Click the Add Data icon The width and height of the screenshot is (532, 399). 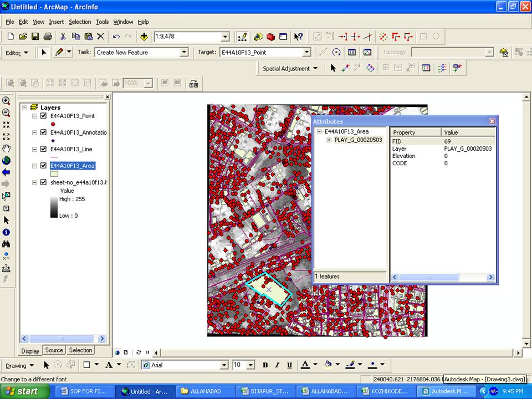click(x=144, y=37)
